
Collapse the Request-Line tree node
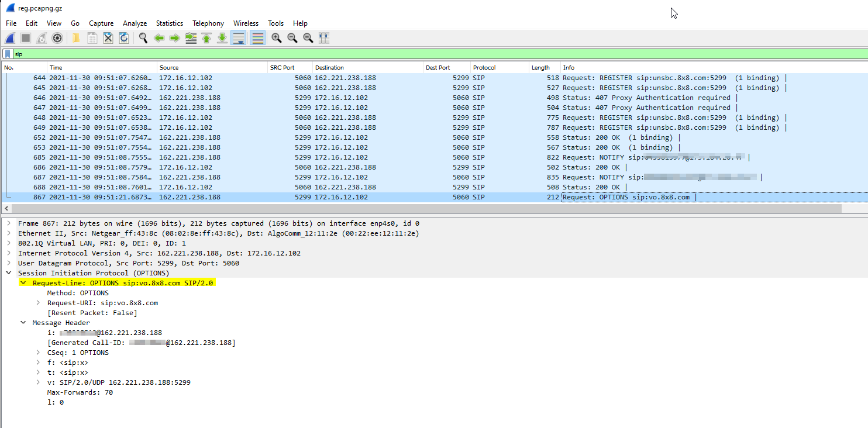(x=23, y=283)
